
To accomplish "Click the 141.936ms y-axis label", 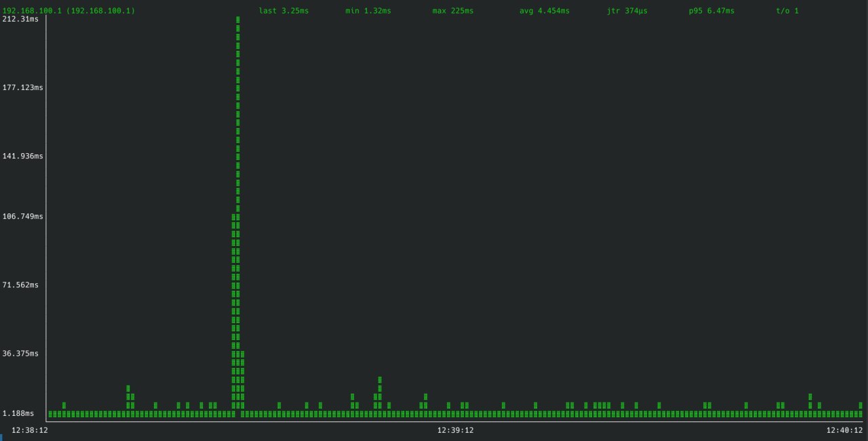I will (23, 156).
